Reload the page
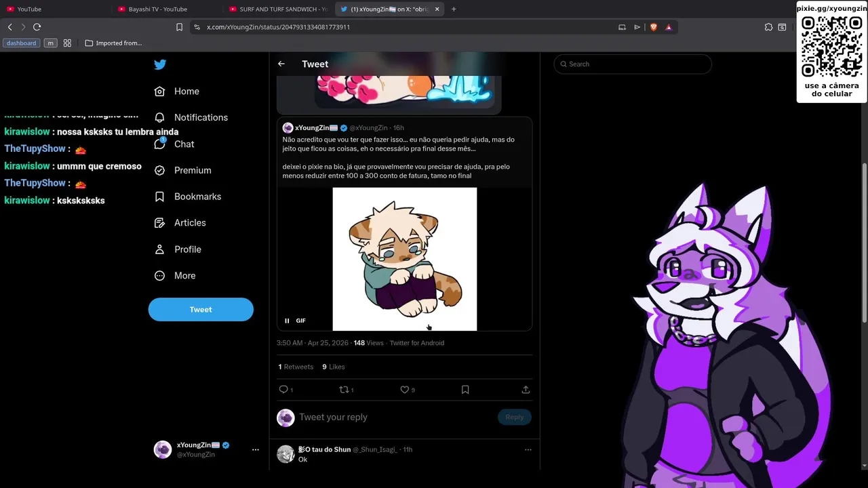 (37, 27)
